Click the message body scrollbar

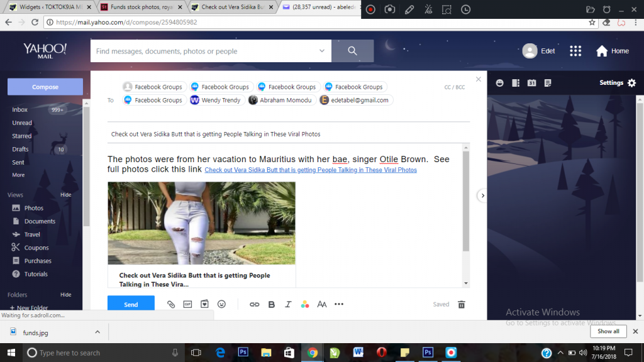[x=466, y=201]
